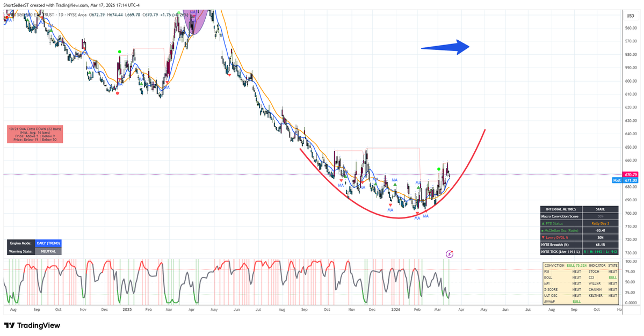Click the green dot signal near December 2024

point(120,52)
